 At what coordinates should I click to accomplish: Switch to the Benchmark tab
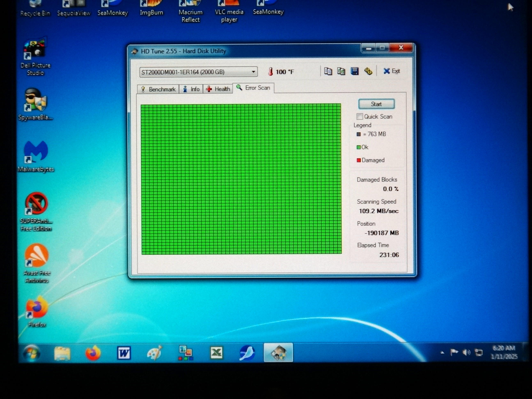tap(158, 89)
